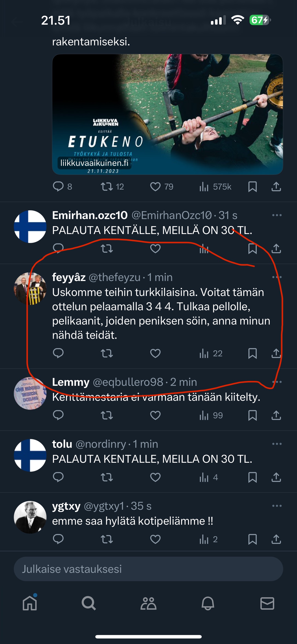Open Messages envelope tab
The image size is (297, 644).
click(x=267, y=603)
